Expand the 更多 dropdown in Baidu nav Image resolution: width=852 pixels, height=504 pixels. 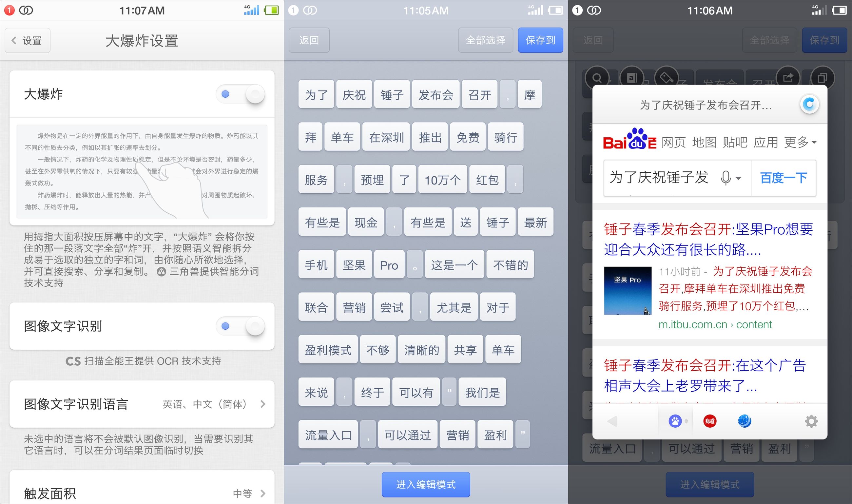pos(800,142)
